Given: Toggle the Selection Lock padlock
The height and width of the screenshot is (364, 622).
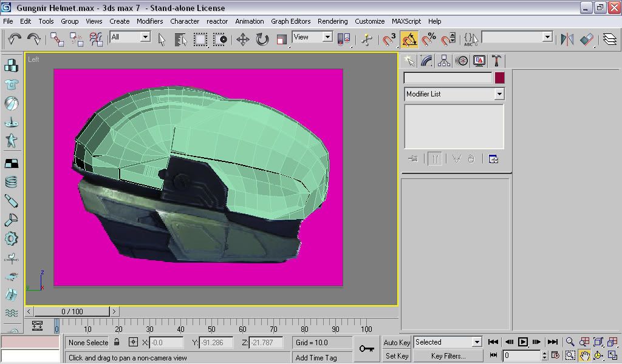Looking at the screenshot, I should (117, 342).
